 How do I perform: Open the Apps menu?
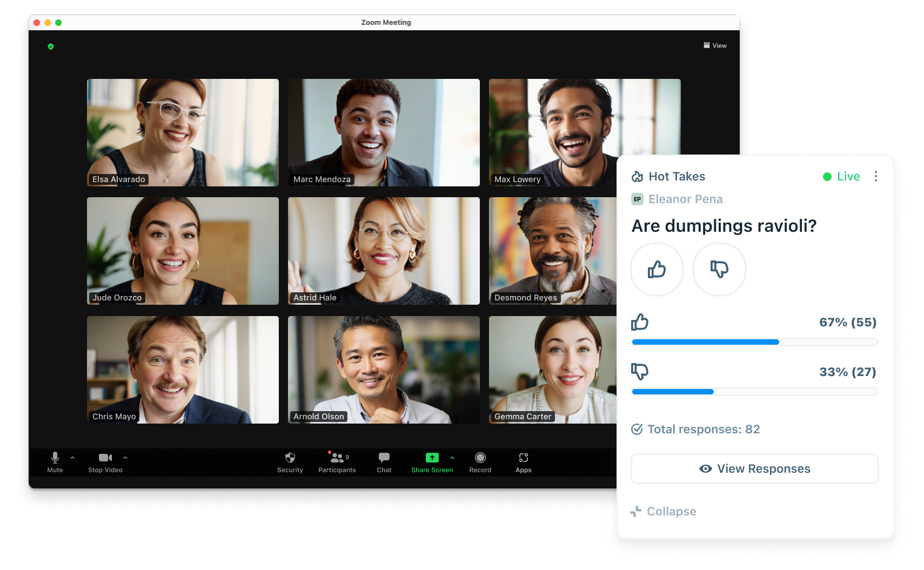coord(524,462)
